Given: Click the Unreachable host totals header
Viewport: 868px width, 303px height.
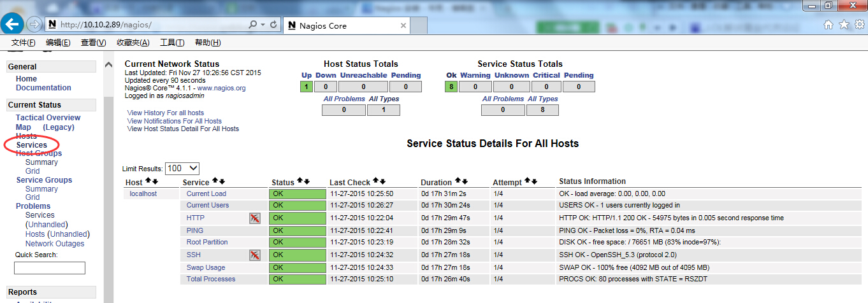Looking at the screenshot, I should point(363,75).
